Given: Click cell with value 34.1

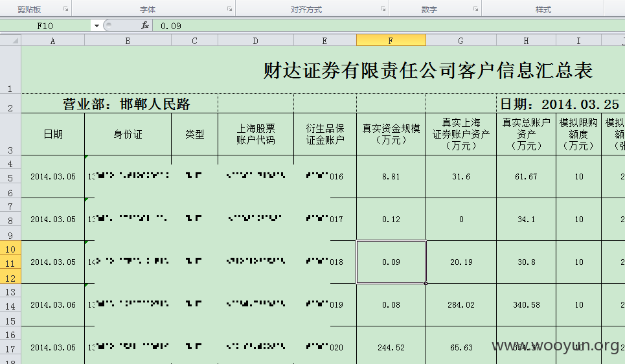Looking at the screenshot, I should pyautogui.click(x=526, y=220).
